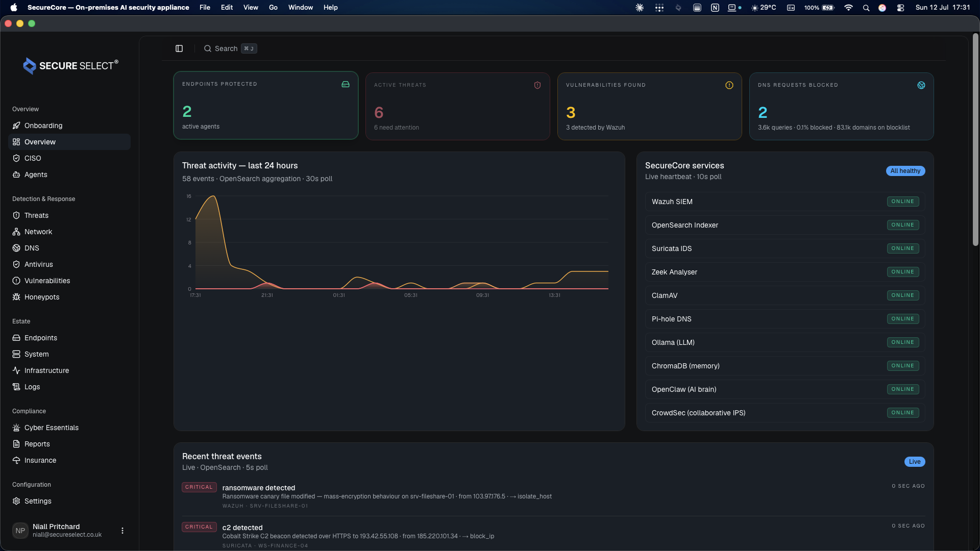The width and height of the screenshot is (980, 551).
Task: Click the Endpoints drive icon
Action: [16, 338]
